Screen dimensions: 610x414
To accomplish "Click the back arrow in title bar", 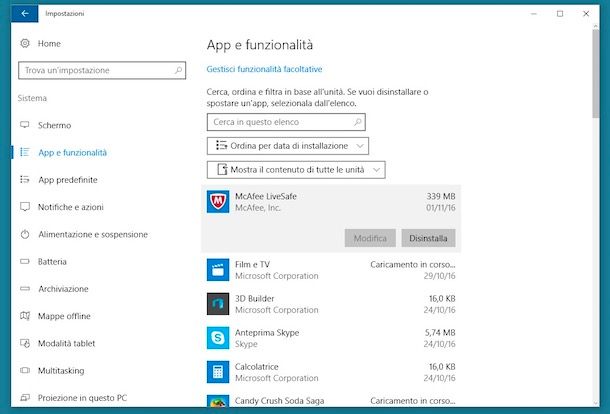I will (x=25, y=14).
